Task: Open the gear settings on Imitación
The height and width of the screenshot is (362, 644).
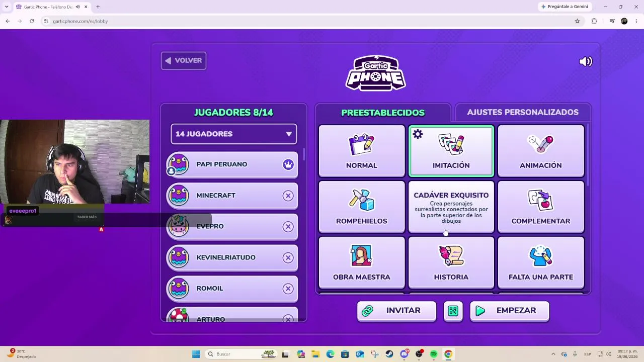Action: click(418, 134)
